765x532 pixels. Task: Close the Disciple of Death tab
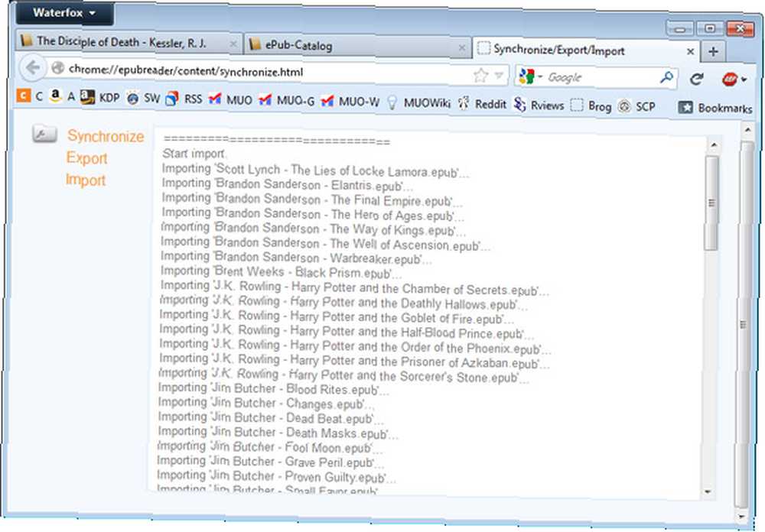click(x=233, y=44)
